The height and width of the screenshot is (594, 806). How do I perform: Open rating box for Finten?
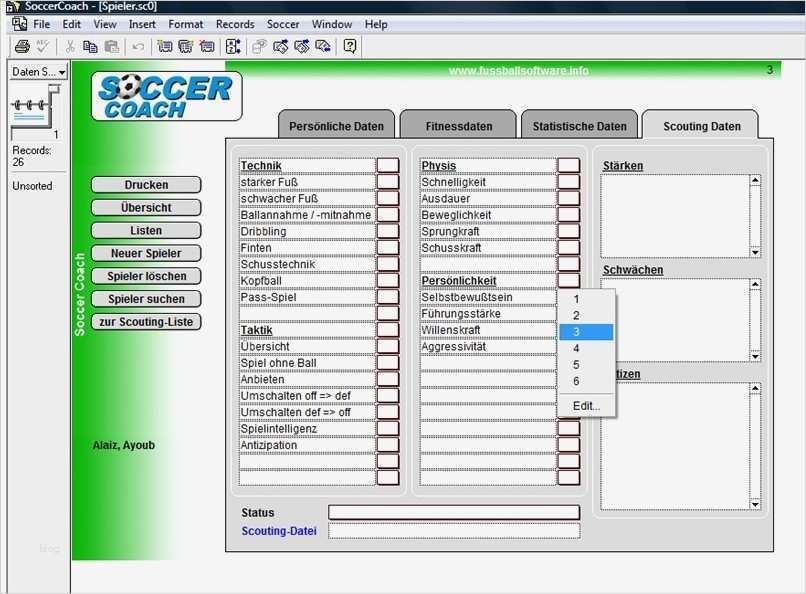[x=388, y=248]
